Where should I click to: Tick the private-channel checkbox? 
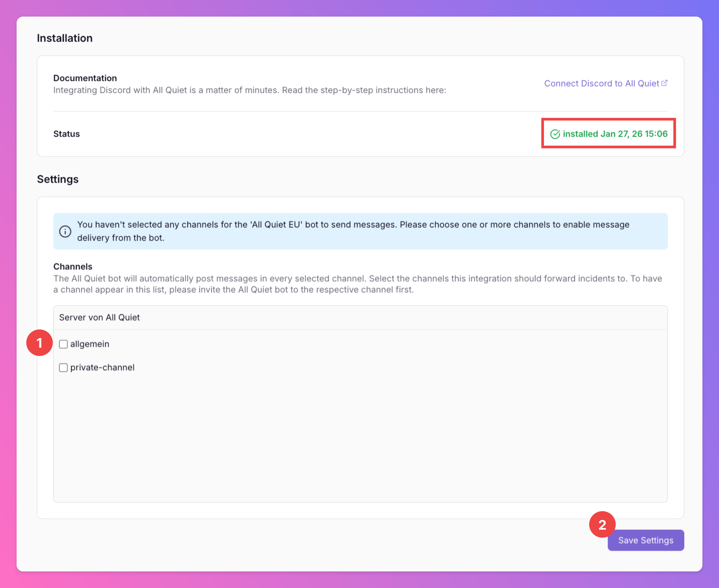[63, 368]
